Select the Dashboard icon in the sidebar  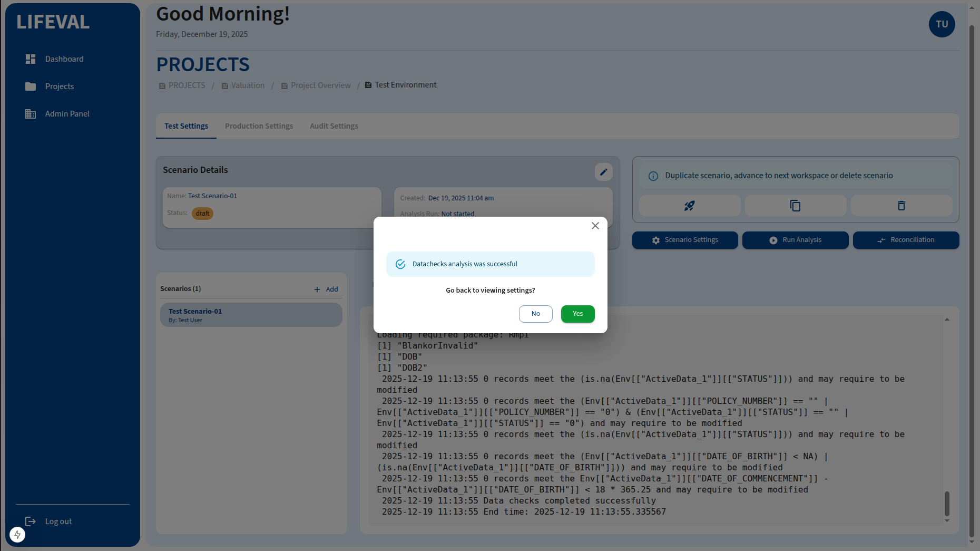31,59
